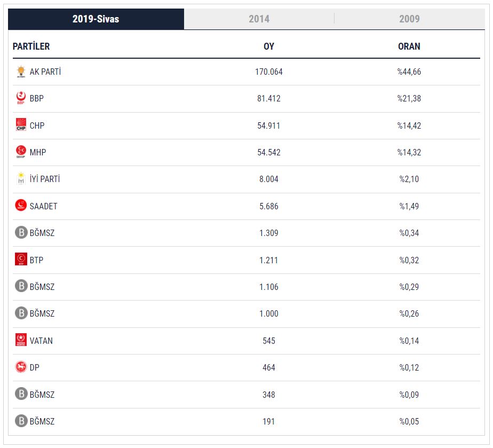This screenshot has width=493, height=448.
Task: Click the AK PARTİ vote count 170.064
Action: (269, 72)
